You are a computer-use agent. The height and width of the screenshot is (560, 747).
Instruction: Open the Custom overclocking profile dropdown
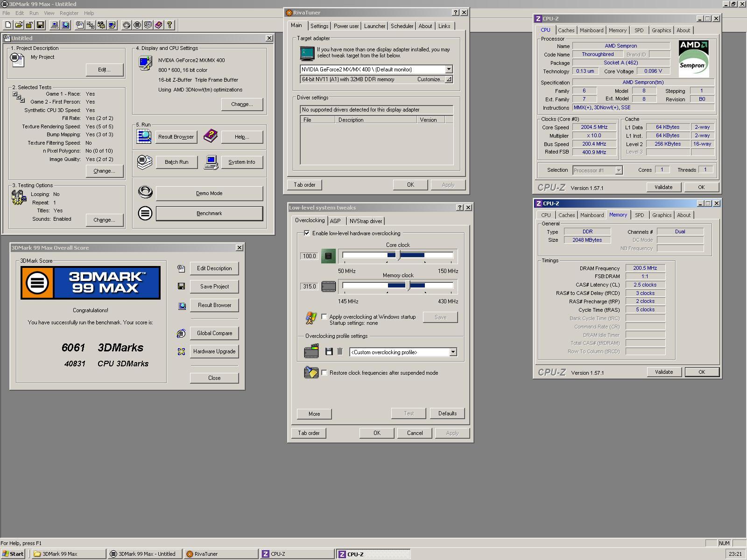(x=453, y=352)
